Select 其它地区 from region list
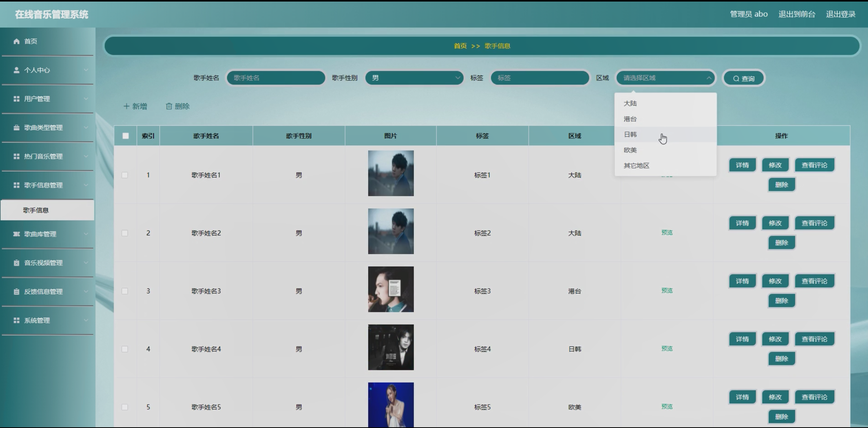Image resolution: width=868 pixels, height=428 pixels. (x=666, y=166)
